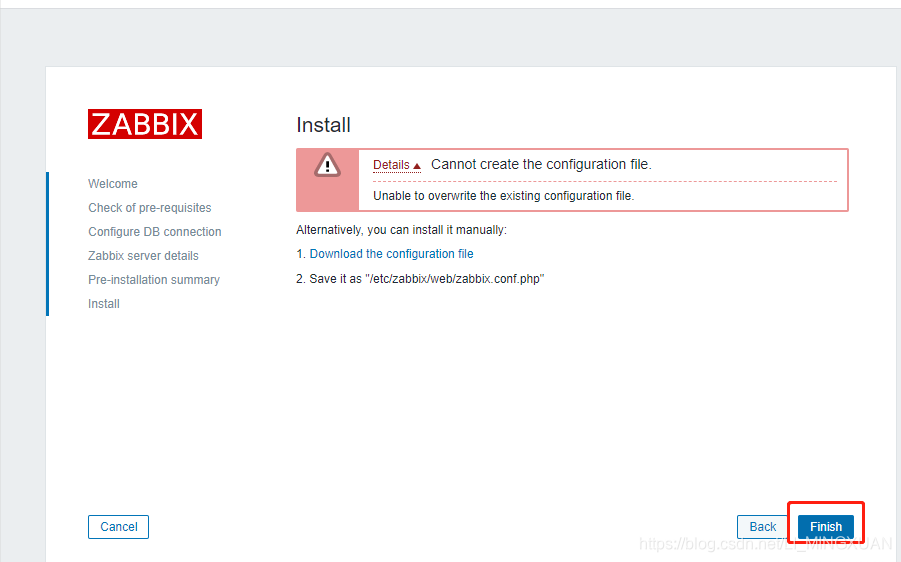Select the Install step in sidebar
Screen dimensions: 901x562
[104, 304]
